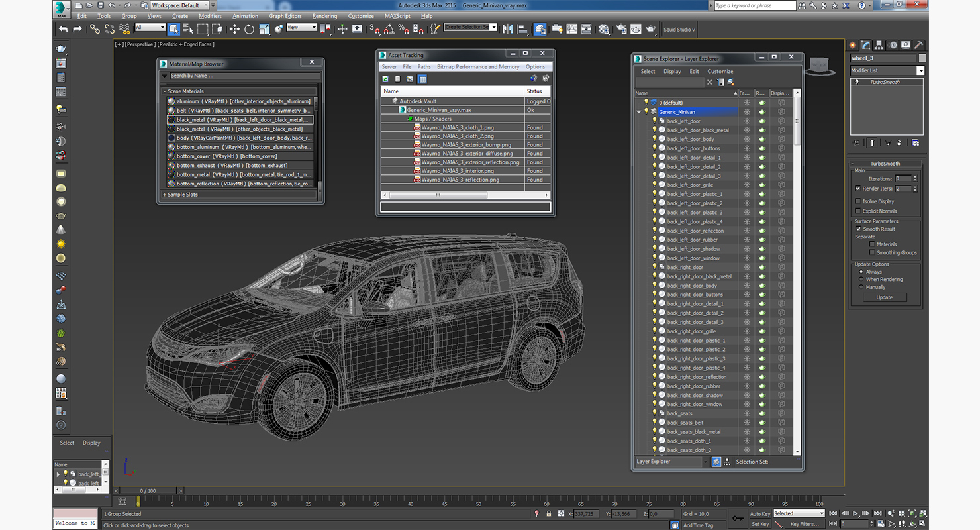Viewport: 980px width, 530px height.
Task: Select the When Rendering update option
Action: coord(861,279)
